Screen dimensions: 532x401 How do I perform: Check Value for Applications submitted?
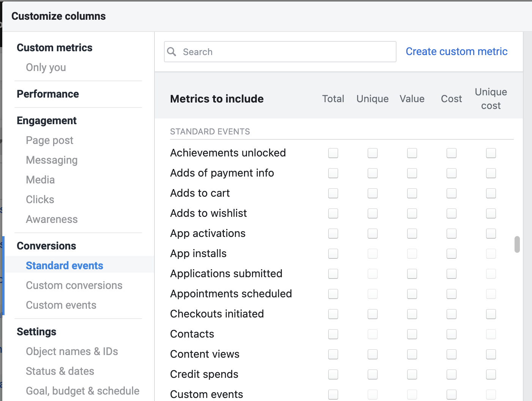pyautogui.click(x=412, y=274)
